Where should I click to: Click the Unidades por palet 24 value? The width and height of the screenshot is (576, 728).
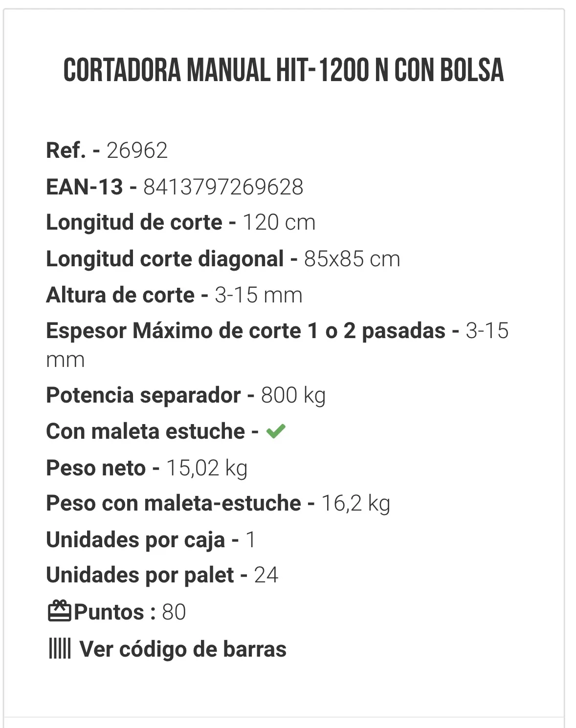click(266, 575)
